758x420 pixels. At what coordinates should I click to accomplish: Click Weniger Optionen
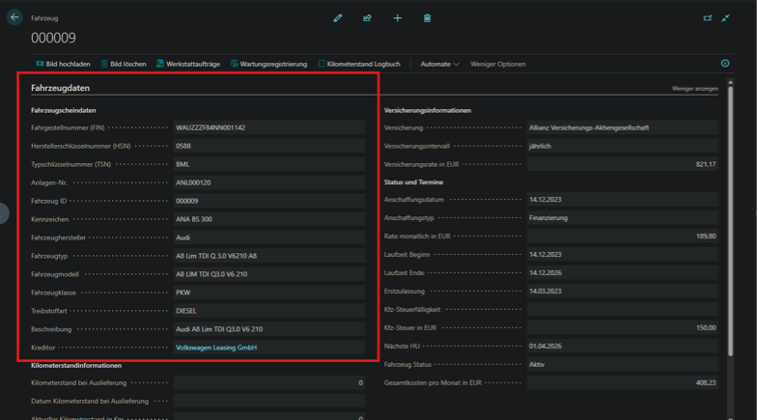click(497, 64)
